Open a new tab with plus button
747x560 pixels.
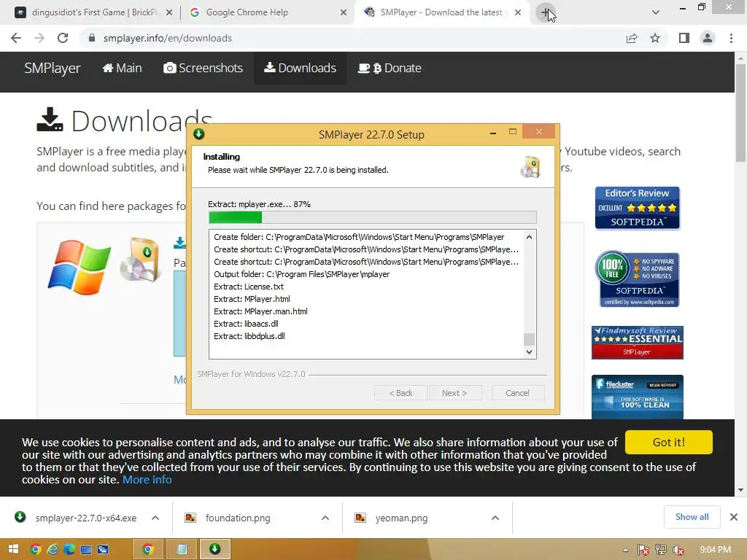pos(545,12)
